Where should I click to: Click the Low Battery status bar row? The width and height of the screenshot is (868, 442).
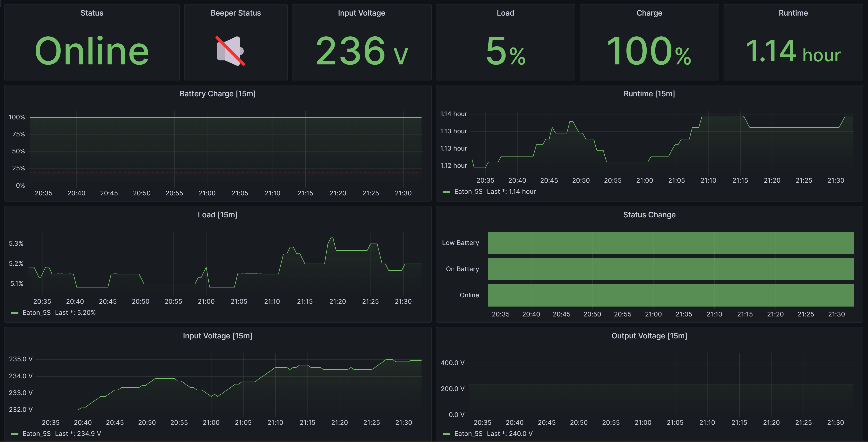tap(670, 243)
